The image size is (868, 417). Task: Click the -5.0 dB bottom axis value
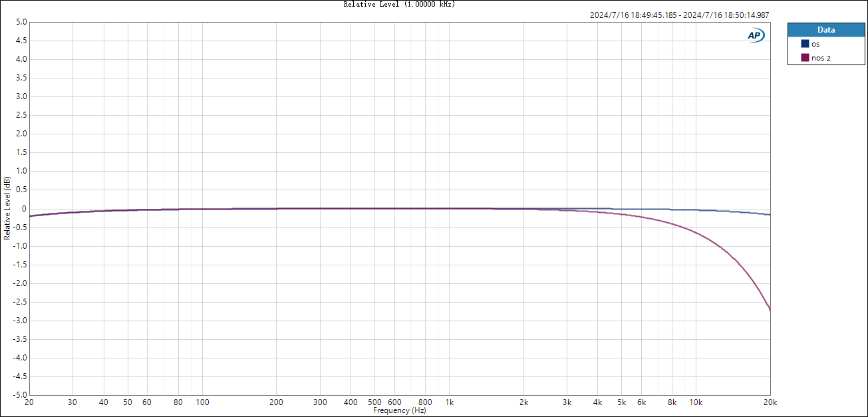[20, 394]
